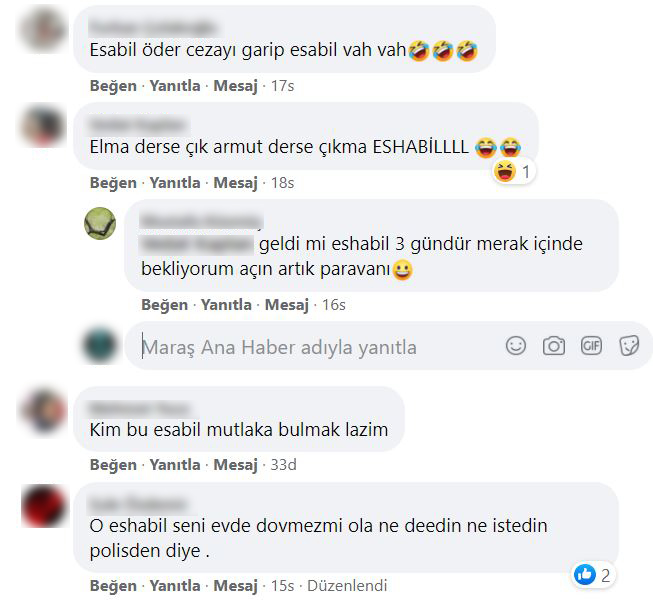Open emoji picker in reply box
Screen dimensions: 653x605
(x=516, y=346)
